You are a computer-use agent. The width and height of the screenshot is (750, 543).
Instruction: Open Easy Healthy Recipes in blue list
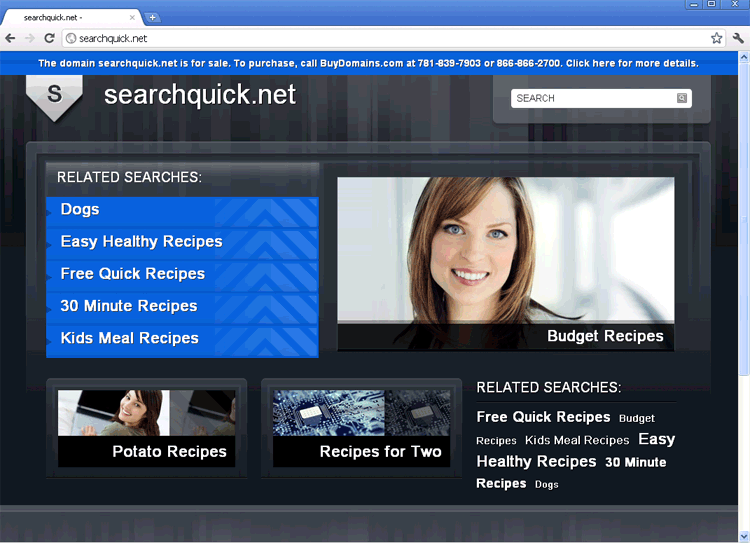141,242
